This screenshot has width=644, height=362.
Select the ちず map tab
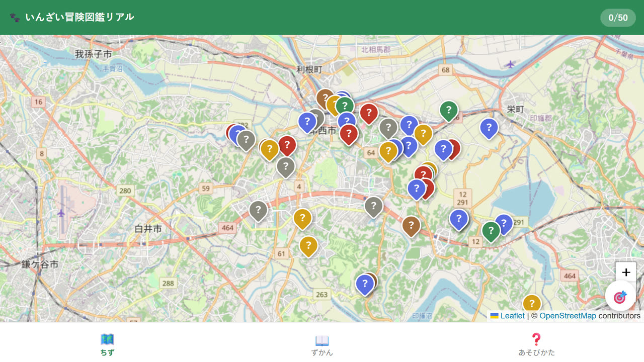click(x=107, y=344)
